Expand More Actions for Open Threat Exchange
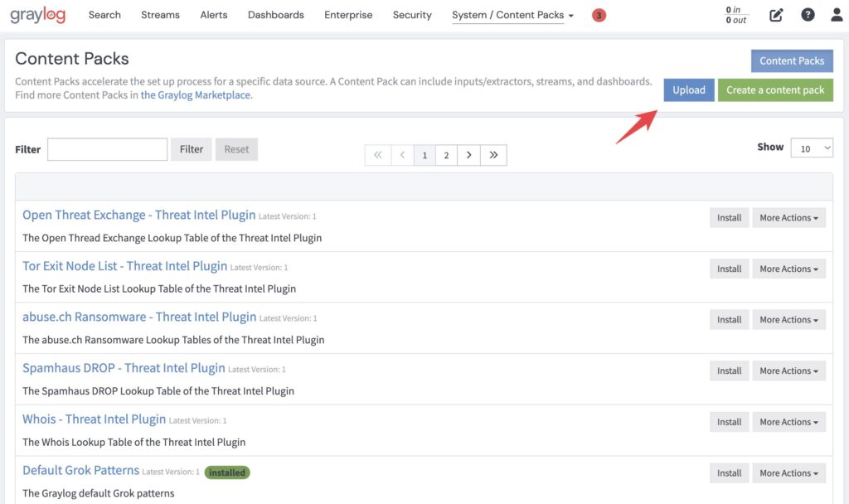Image resolution: width=849 pixels, height=504 pixels. (x=788, y=218)
